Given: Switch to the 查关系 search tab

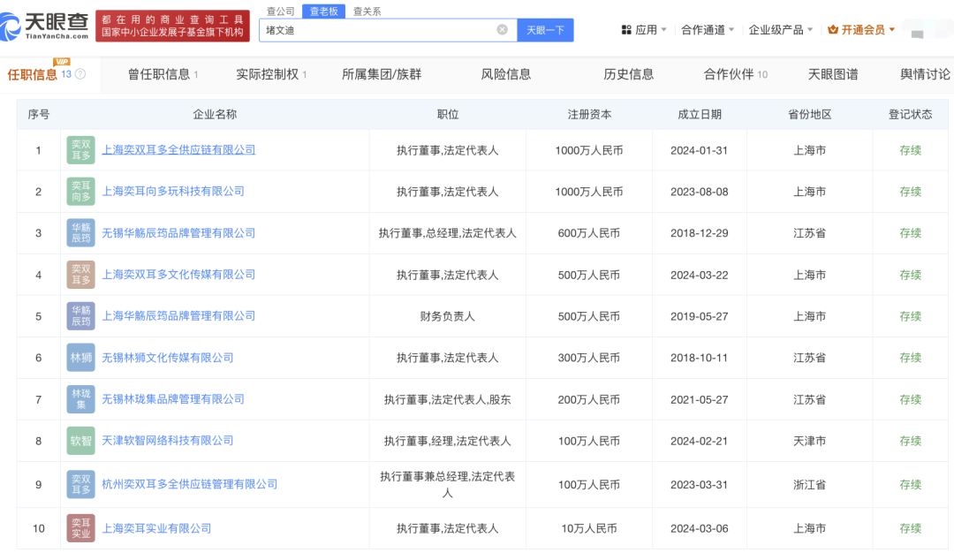Looking at the screenshot, I should point(367,11).
